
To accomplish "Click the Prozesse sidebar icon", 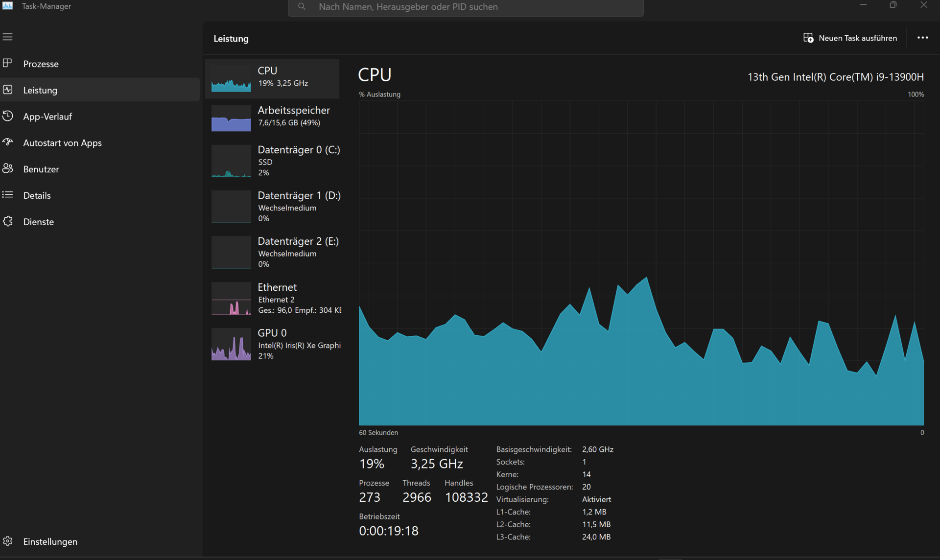I will point(8,64).
